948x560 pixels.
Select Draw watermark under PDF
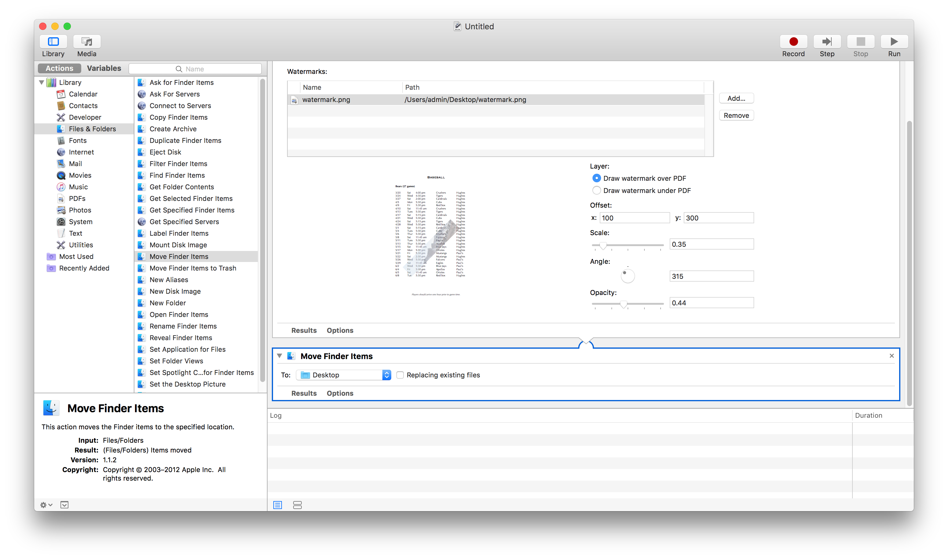596,191
